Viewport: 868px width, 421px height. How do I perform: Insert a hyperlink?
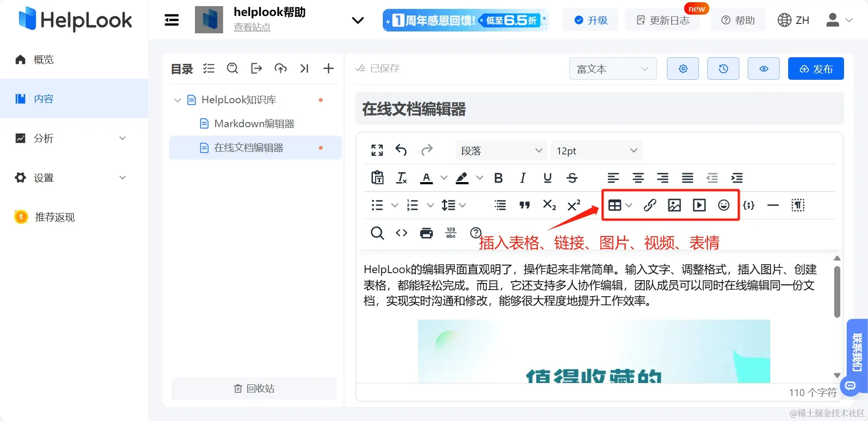click(650, 205)
